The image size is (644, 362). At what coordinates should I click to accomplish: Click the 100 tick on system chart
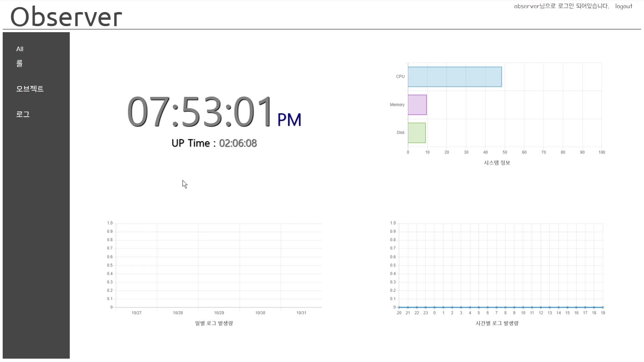click(602, 152)
